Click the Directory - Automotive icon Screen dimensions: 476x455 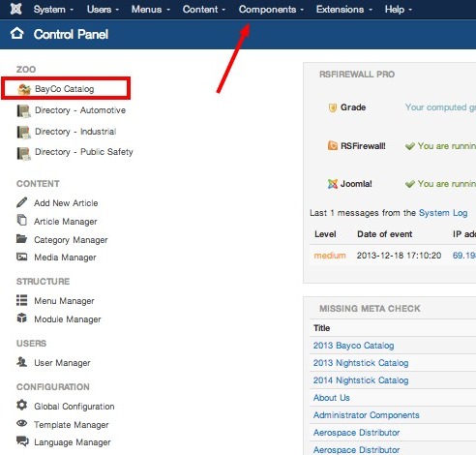point(24,110)
